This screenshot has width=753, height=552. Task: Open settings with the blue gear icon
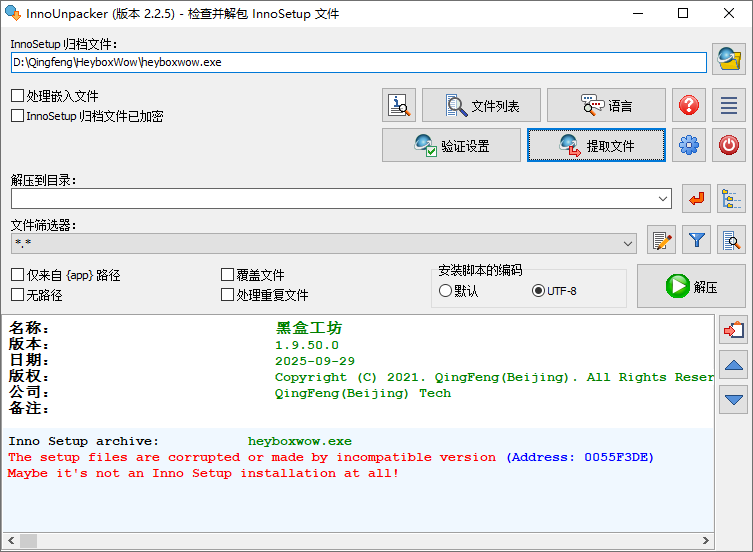pos(689,145)
